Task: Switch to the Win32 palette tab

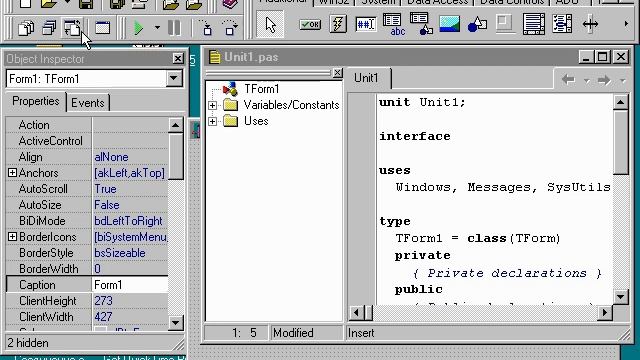Action: click(334, 2)
